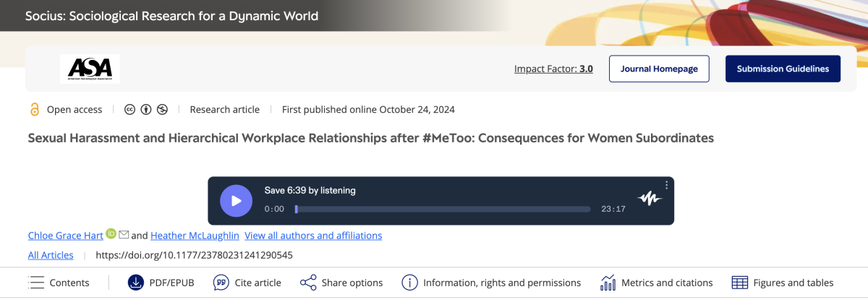Go to Journal Homepage
This screenshot has height=305, width=868.
[x=659, y=69]
